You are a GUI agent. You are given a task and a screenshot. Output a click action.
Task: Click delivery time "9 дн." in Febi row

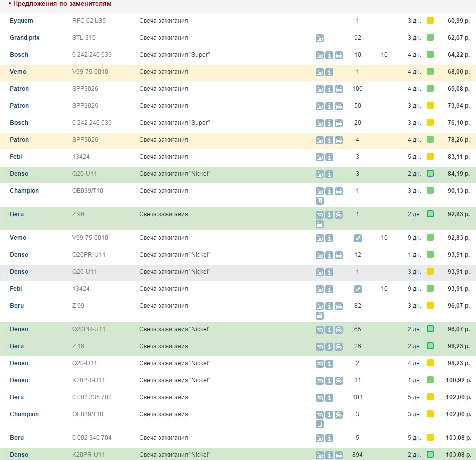414,289
